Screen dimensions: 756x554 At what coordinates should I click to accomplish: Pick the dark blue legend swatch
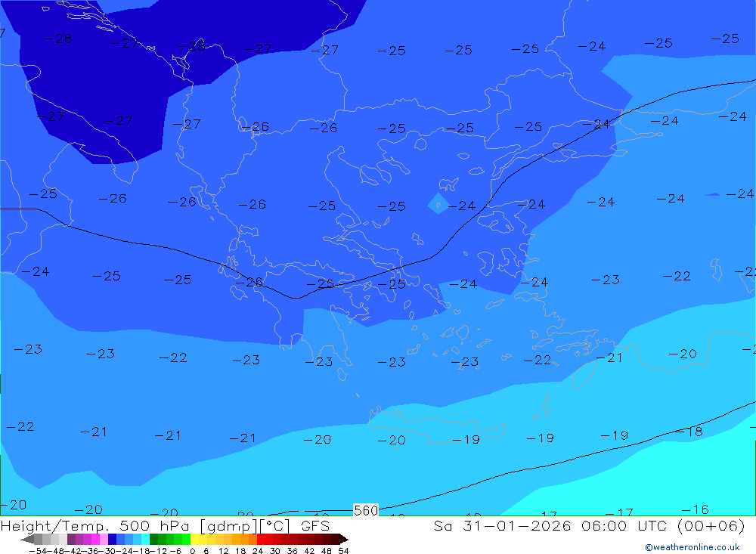click(x=112, y=539)
